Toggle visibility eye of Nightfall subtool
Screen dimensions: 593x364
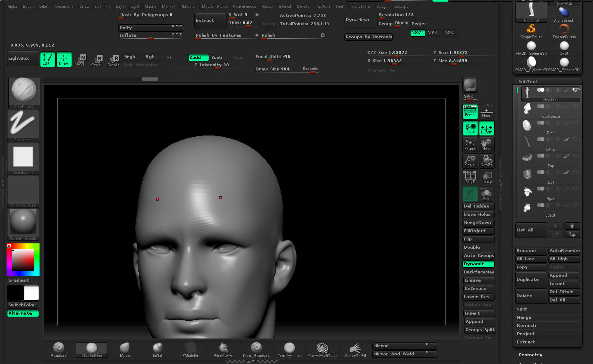pyautogui.click(x=575, y=90)
